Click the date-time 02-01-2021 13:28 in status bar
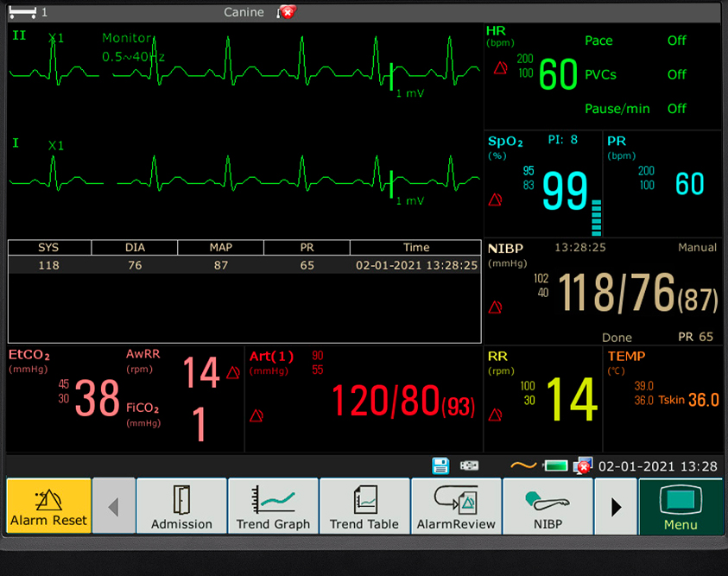Screen dimensions: 728x576 click(x=657, y=466)
